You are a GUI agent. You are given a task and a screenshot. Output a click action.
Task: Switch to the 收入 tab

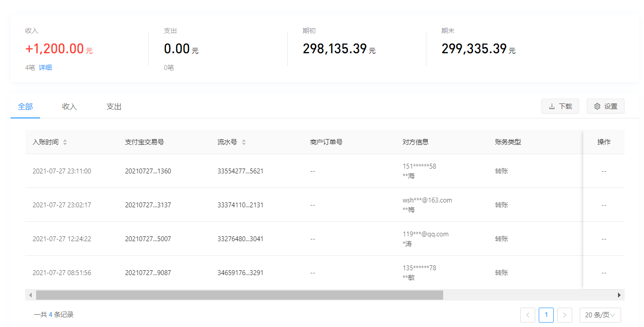coord(69,107)
